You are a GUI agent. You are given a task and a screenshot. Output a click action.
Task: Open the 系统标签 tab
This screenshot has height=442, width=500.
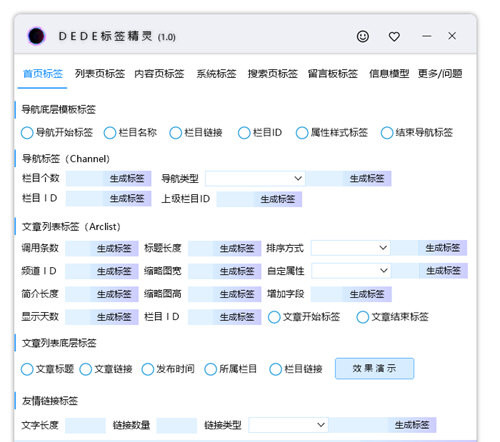pyautogui.click(x=216, y=74)
